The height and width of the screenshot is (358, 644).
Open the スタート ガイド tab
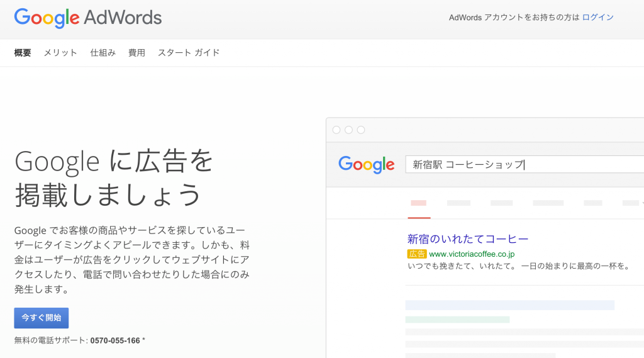pyautogui.click(x=189, y=53)
